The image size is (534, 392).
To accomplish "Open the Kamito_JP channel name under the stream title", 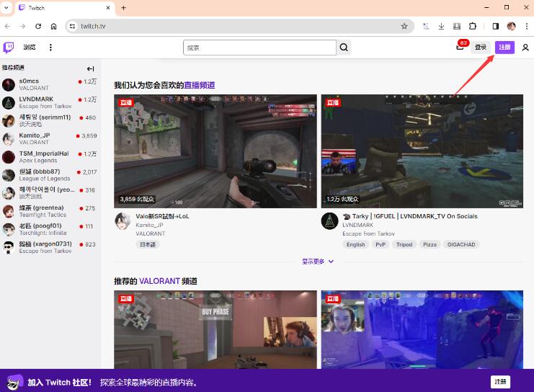I will [149, 225].
